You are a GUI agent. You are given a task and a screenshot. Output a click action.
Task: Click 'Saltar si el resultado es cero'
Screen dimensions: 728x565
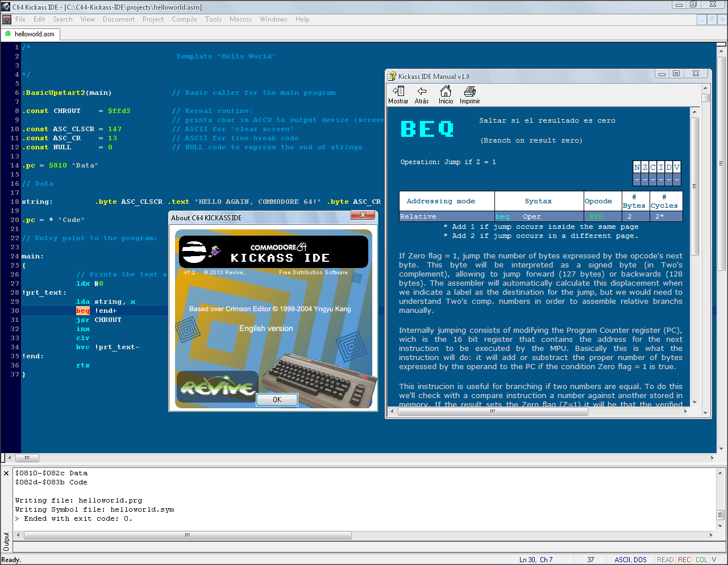pyautogui.click(x=547, y=120)
